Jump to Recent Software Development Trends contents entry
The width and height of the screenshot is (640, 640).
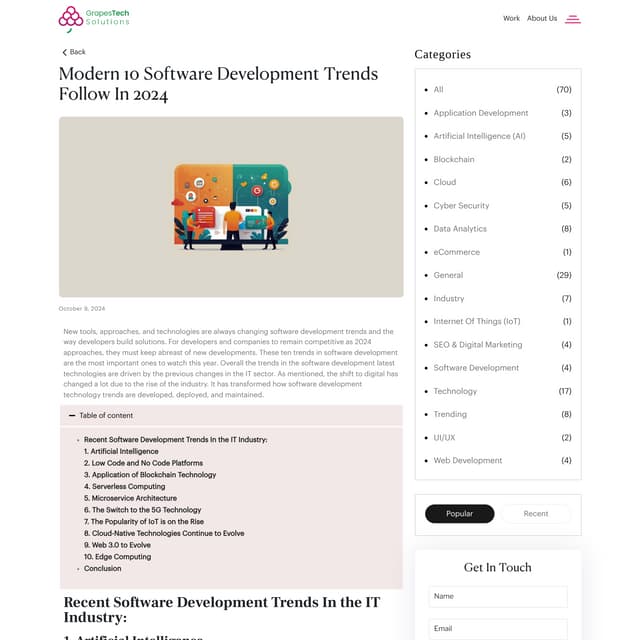(176, 440)
